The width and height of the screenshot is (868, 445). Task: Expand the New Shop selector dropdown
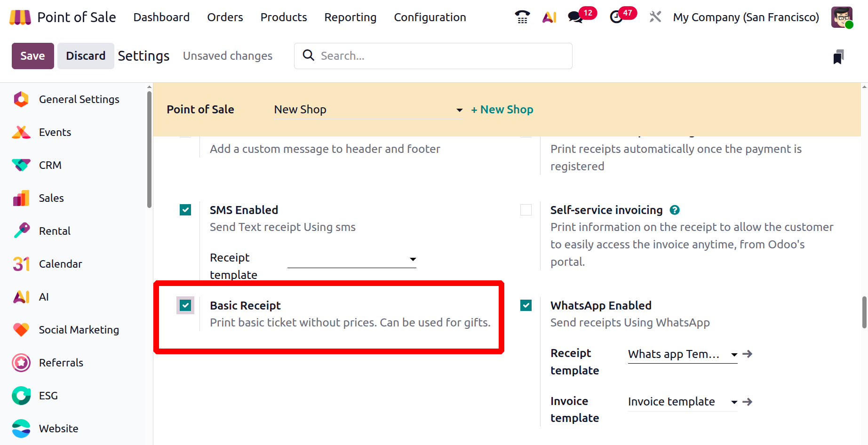click(x=368, y=110)
